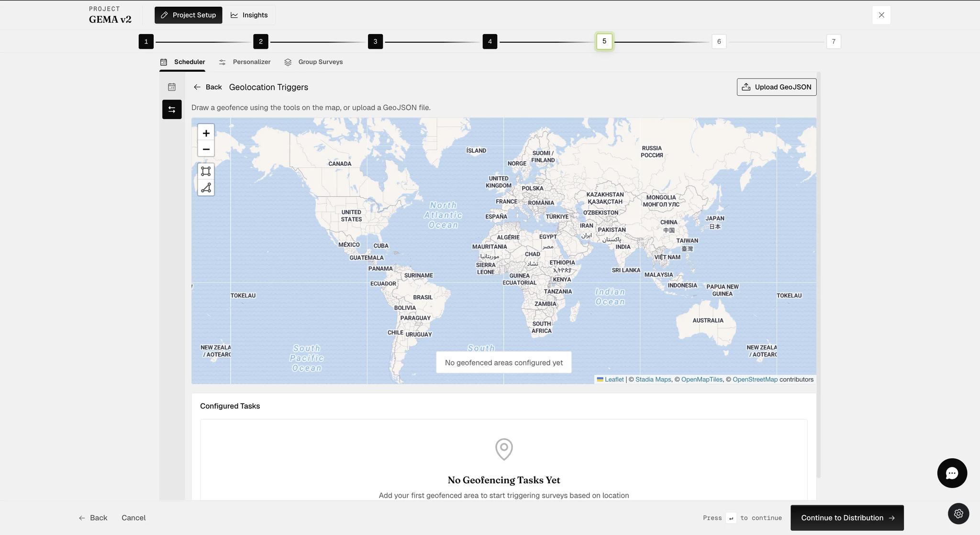Image resolution: width=980 pixels, height=535 pixels.
Task: Select current step 5 marker
Action: [x=604, y=41]
